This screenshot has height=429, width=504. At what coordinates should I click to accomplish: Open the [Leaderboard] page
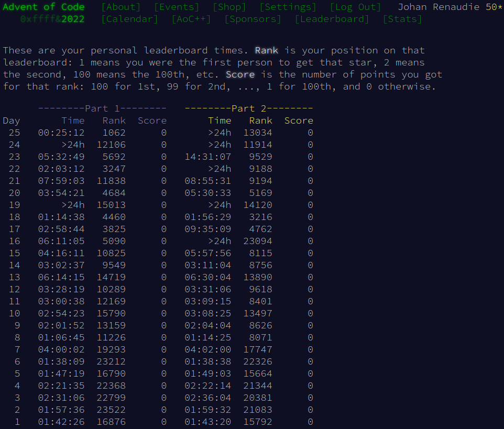(332, 19)
